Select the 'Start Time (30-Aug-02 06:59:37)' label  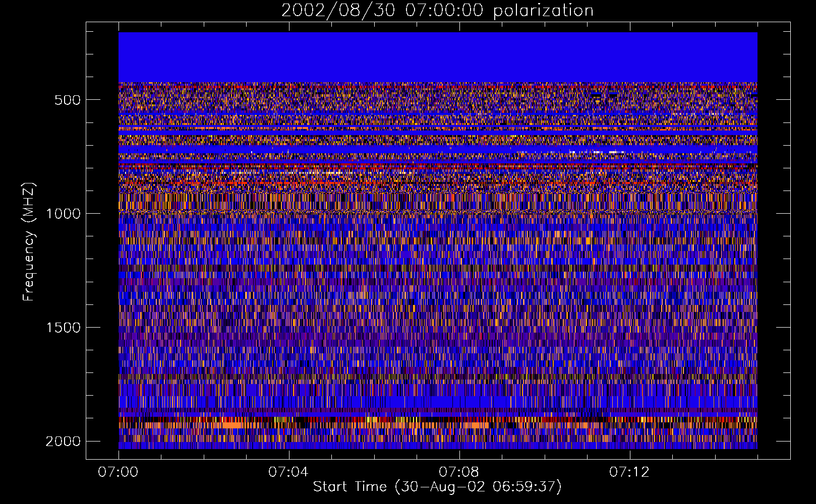(x=437, y=487)
